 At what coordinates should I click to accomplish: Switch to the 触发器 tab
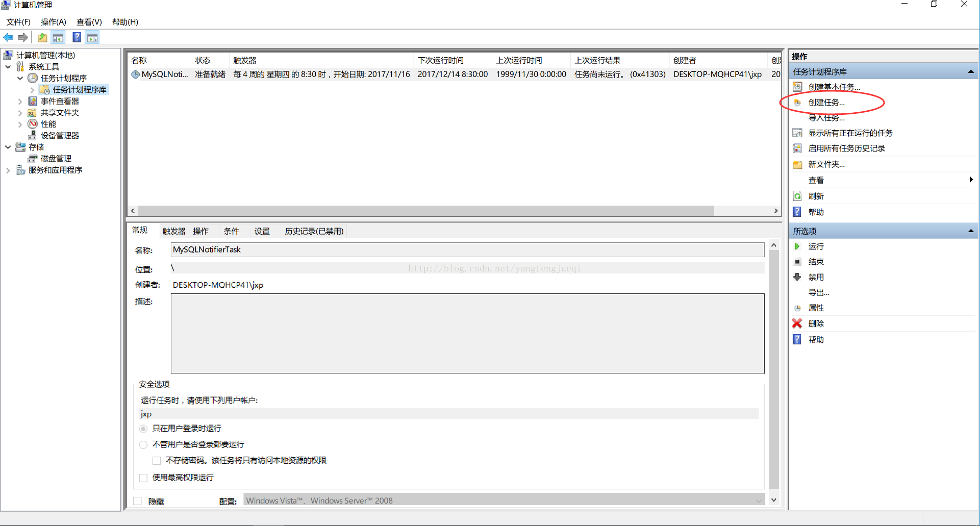coord(174,231)
